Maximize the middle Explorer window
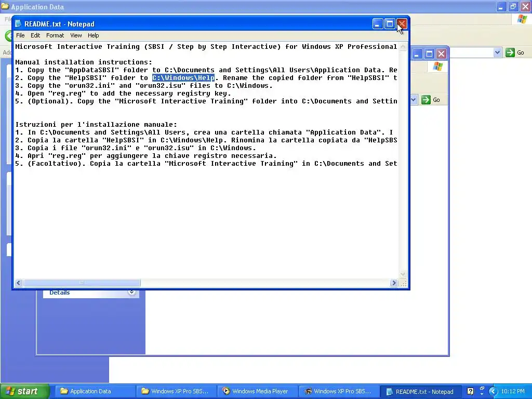Screen dimensions: 532x399 429,54
